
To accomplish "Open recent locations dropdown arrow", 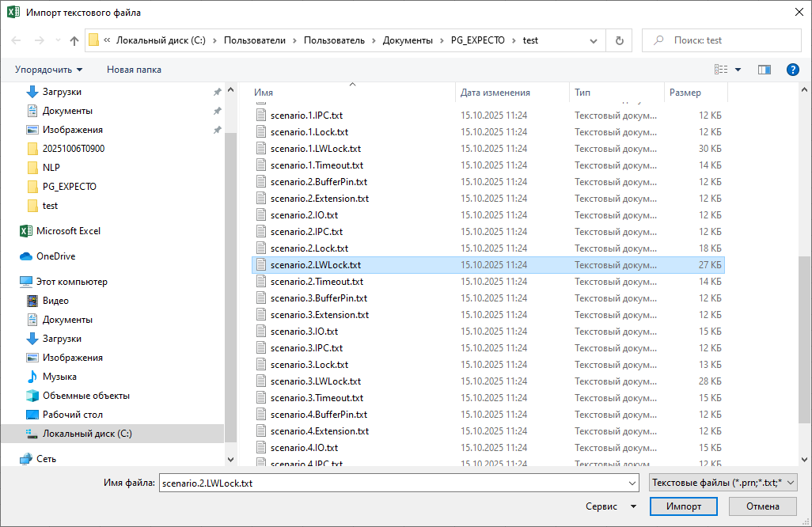I will coord(58,40).
